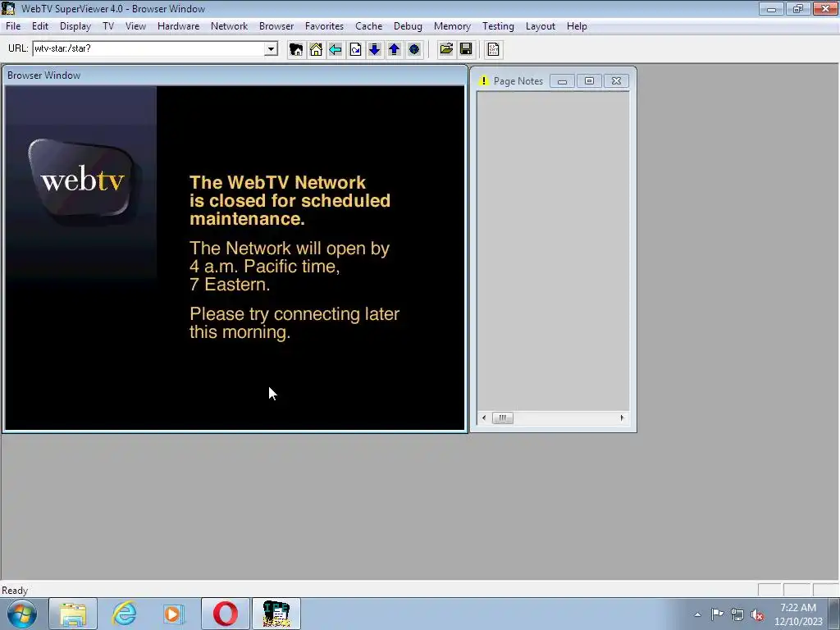Open the Help menu
840x630 pixels.
click(x=577, y=26)
